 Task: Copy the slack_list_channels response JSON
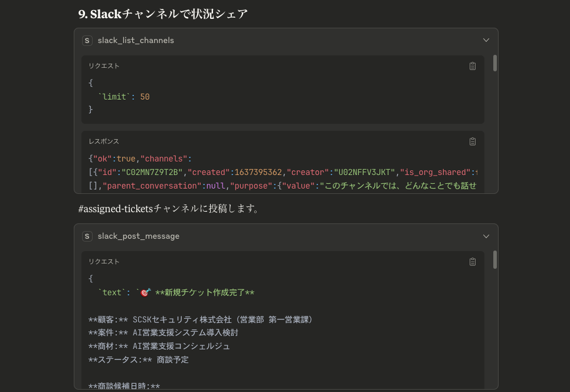pos(472,141)
